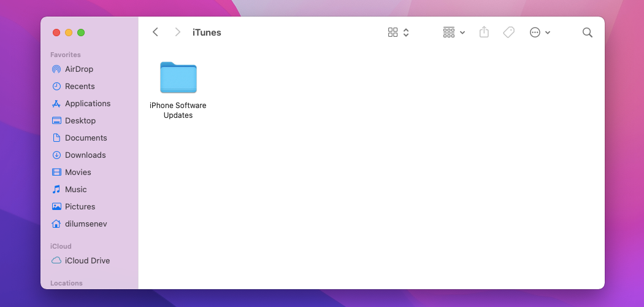Click the Applications icon in sidebar
The image size is (644, 307).
point(56,104)
